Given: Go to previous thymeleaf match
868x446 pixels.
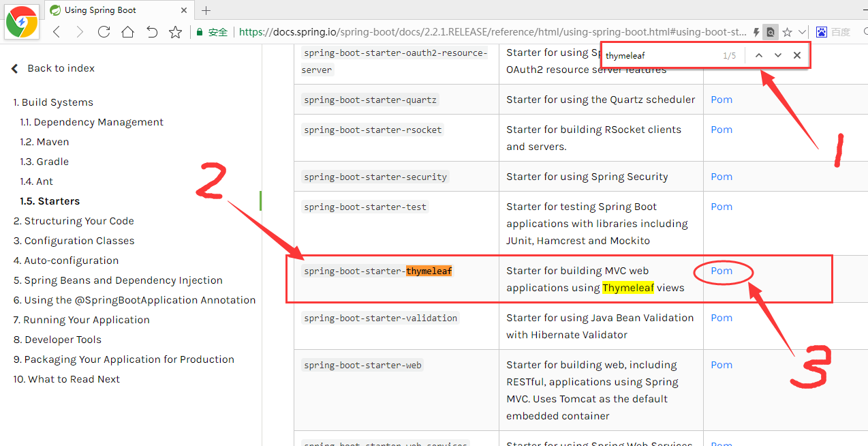Looking at the screenshot, I should pos(758,55).
